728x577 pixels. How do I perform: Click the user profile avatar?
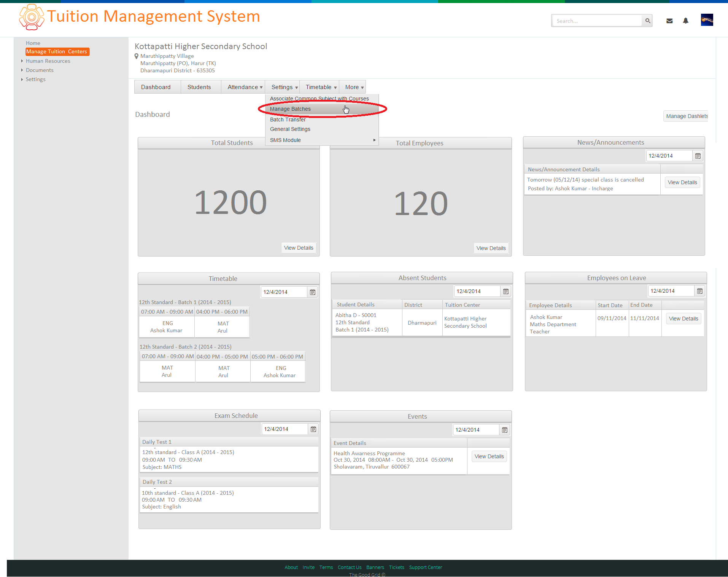click(x=707, y=20)
